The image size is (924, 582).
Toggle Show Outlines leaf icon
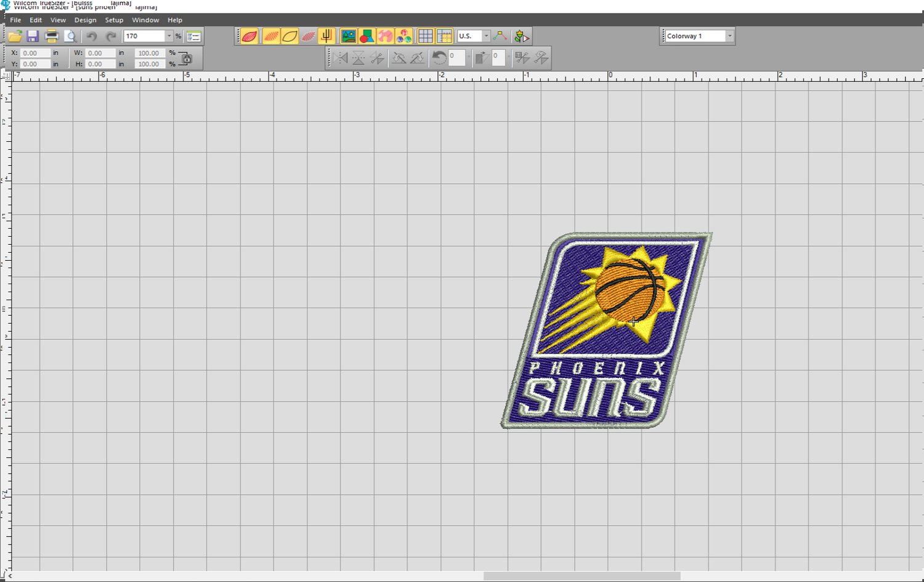(x=290, y=36)
